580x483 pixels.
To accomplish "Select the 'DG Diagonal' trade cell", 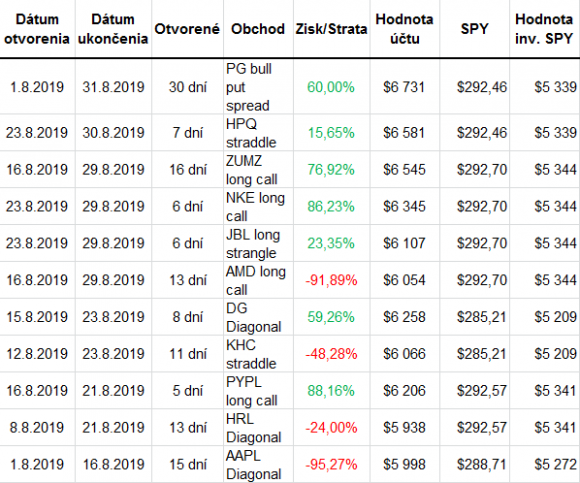I will click(258, 317).
